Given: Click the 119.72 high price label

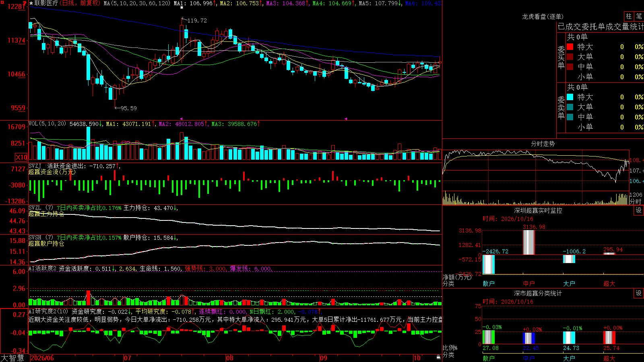Looking at the screenshot, I should (197, 21).
